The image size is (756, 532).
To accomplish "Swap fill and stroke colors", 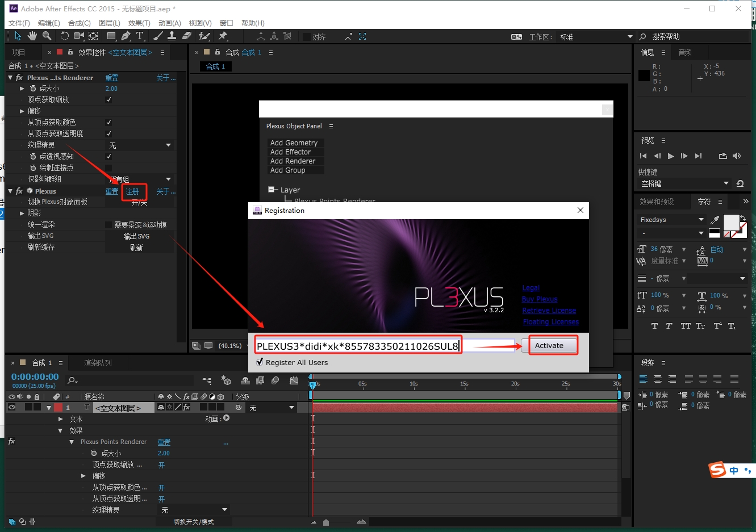I will 743,218.
